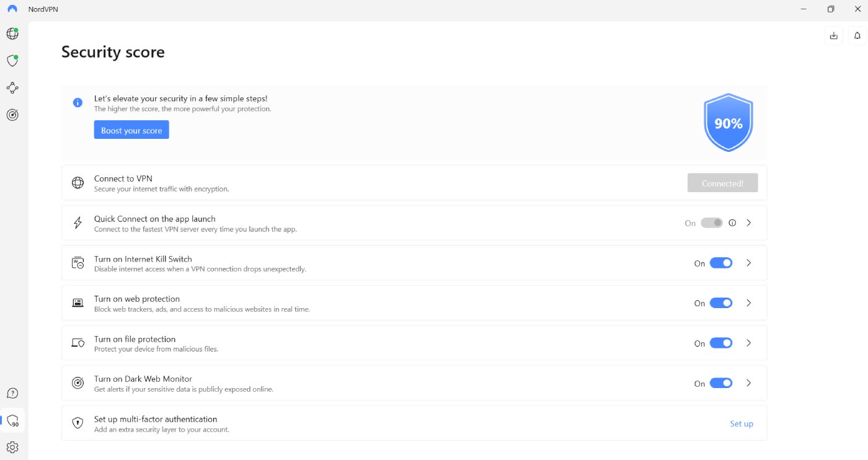This screenshot has width=868, height=460.
Task: Restore down the NordVPN window
Action: click(x=831, y=9)
